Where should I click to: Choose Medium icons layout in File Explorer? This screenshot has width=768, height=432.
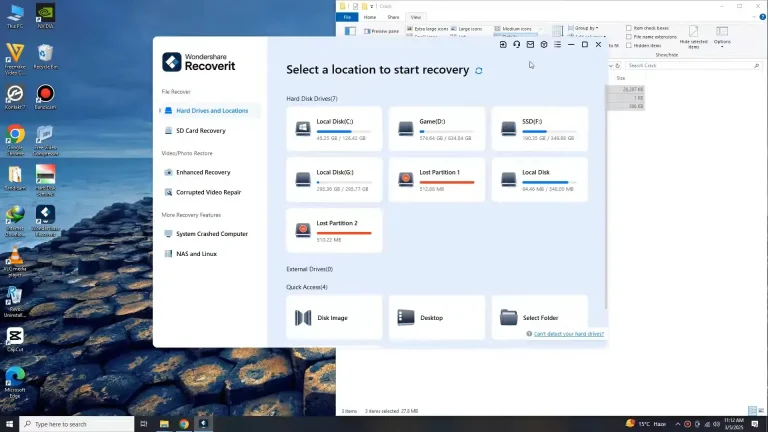pyautogui.click(x=513, y=29)
